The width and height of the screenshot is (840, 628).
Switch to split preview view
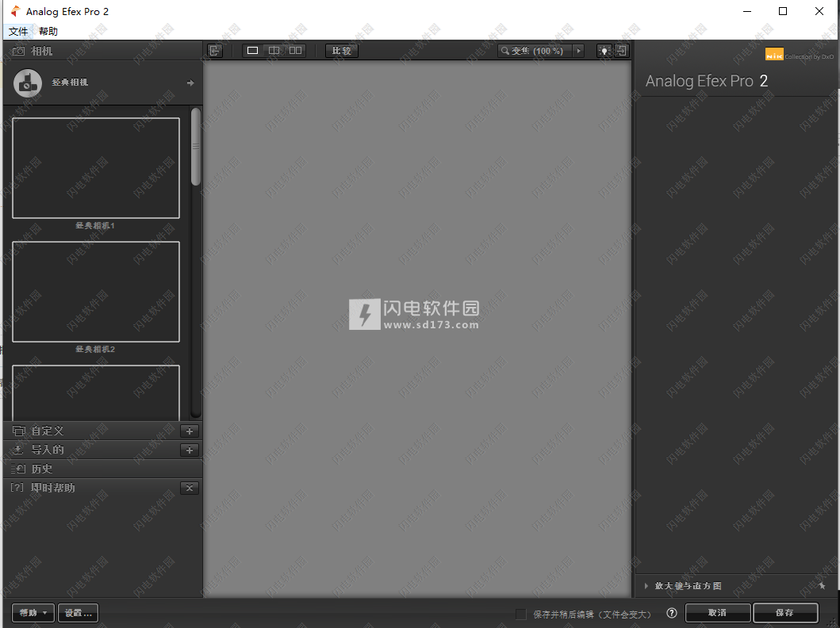[274, 50]
